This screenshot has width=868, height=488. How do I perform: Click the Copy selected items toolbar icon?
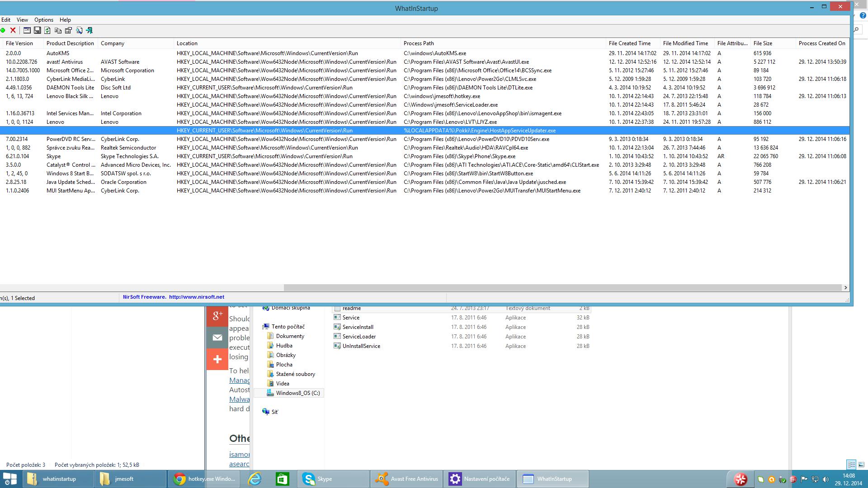tap(58, 30)
